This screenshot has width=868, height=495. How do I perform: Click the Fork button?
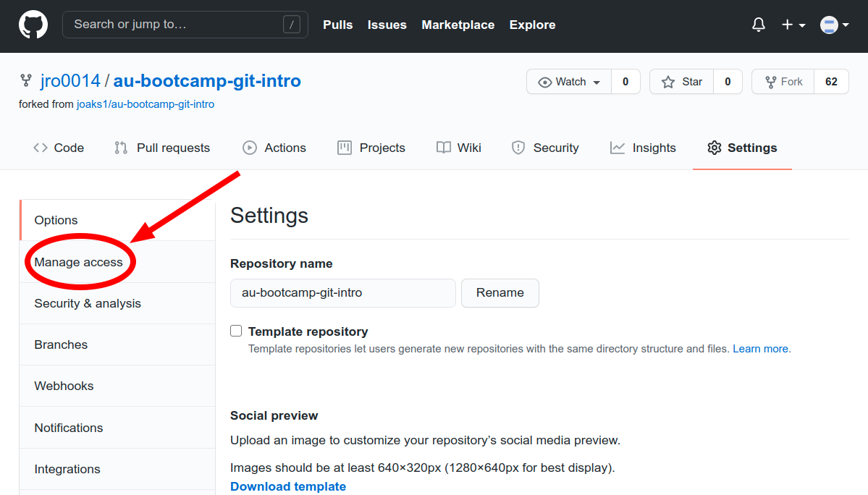click(x=783, y=82)
